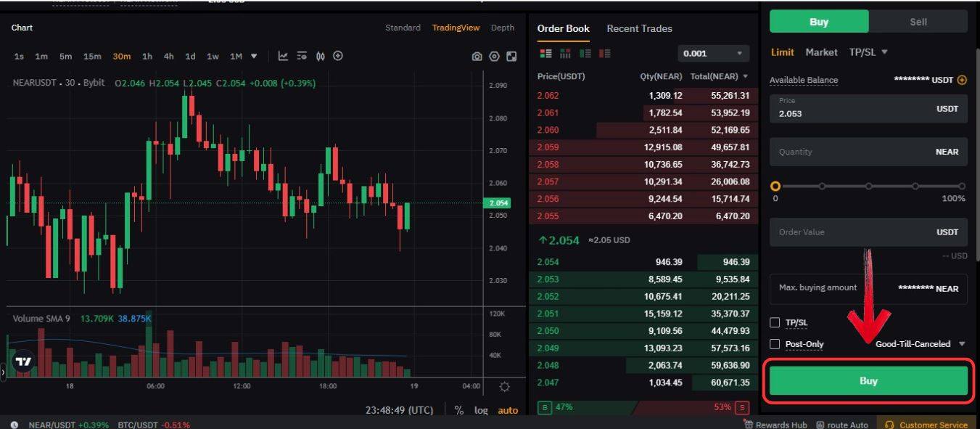Toggle fullscreen chart icon
980x429 pixels.
(x=511, y=57)
